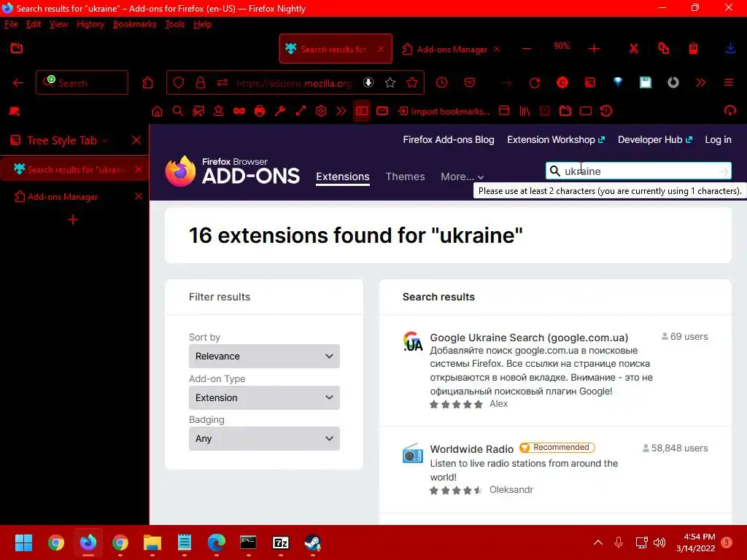
Task: Click the addons.mozilla.org URL field
Action: [x=294, y=83]
